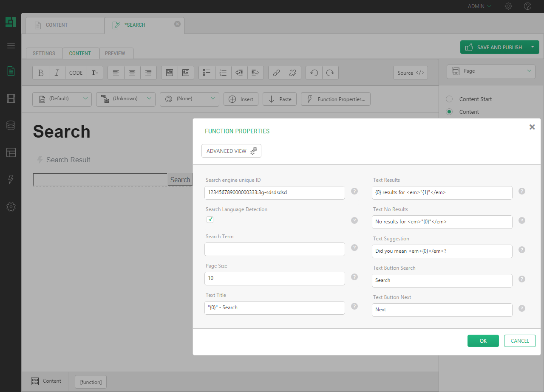
Task: Click the Italic formatting icon
Action: click(57, 73)
